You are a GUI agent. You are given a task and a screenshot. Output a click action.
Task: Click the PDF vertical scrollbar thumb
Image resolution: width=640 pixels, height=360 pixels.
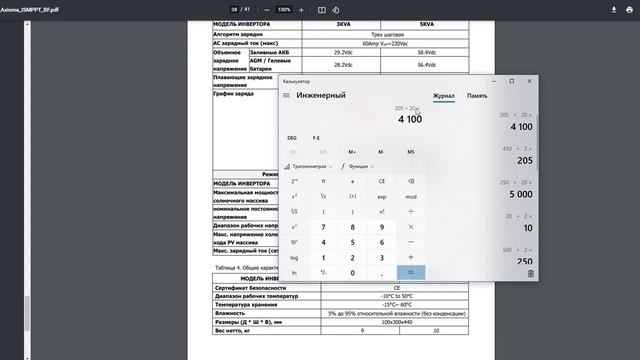(x=27, y=313)
